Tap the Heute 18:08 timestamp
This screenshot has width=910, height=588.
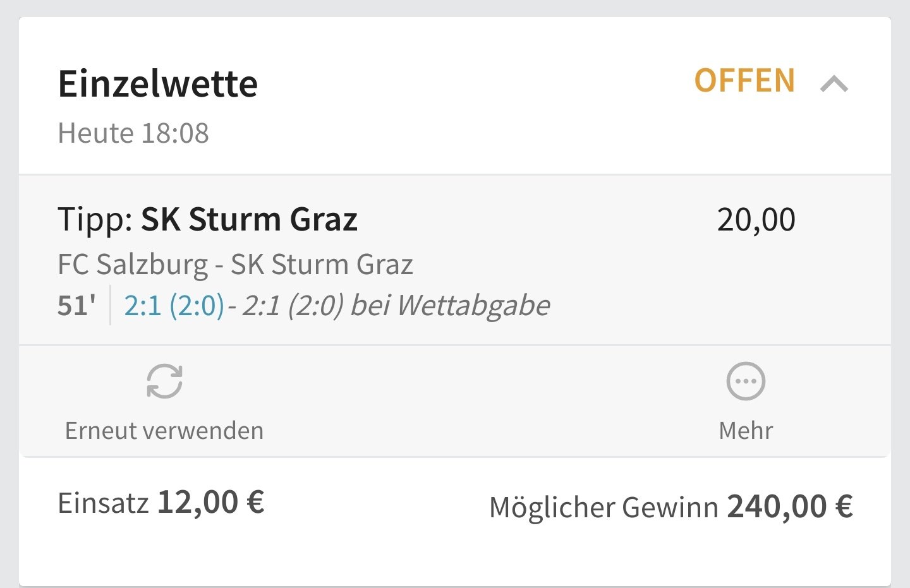tap(133, 133)
